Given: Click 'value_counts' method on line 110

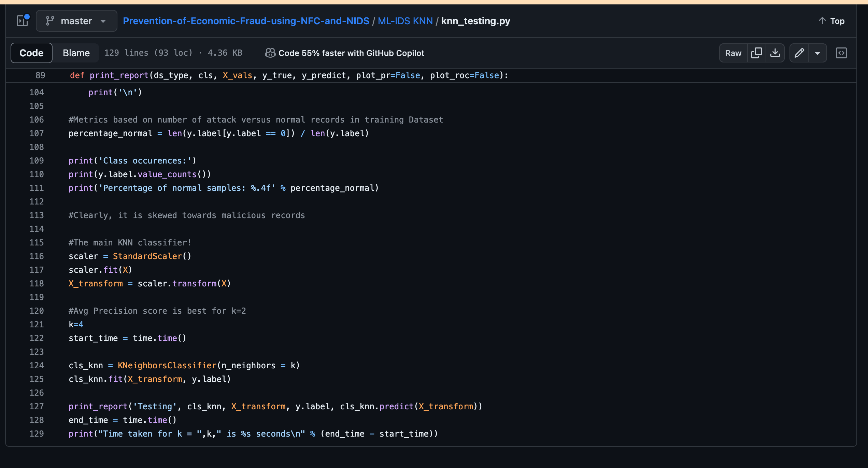Looking at the screenshot, I should coord(167,174).
